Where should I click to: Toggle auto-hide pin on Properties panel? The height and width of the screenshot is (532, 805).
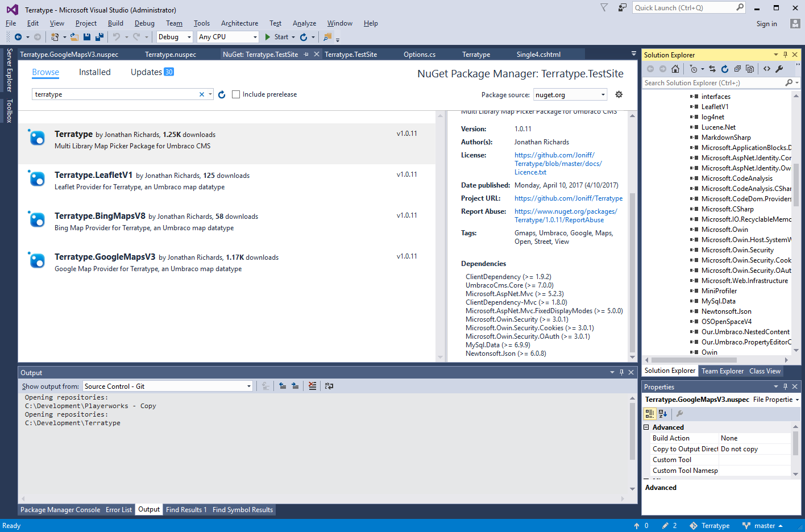[786, 386]
